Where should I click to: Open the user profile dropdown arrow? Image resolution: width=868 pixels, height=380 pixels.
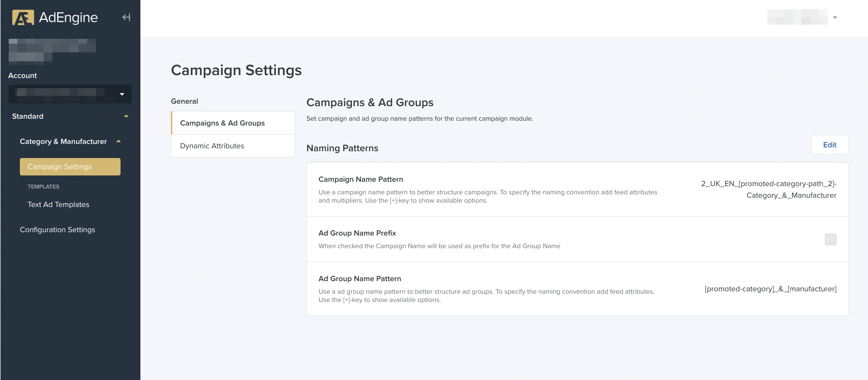[835, 17]
